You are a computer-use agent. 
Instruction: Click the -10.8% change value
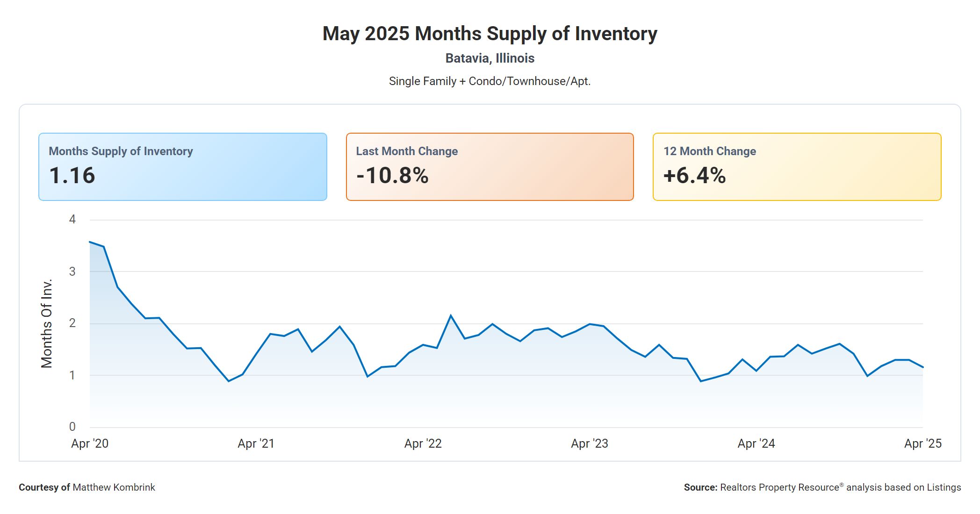point(392,176)
